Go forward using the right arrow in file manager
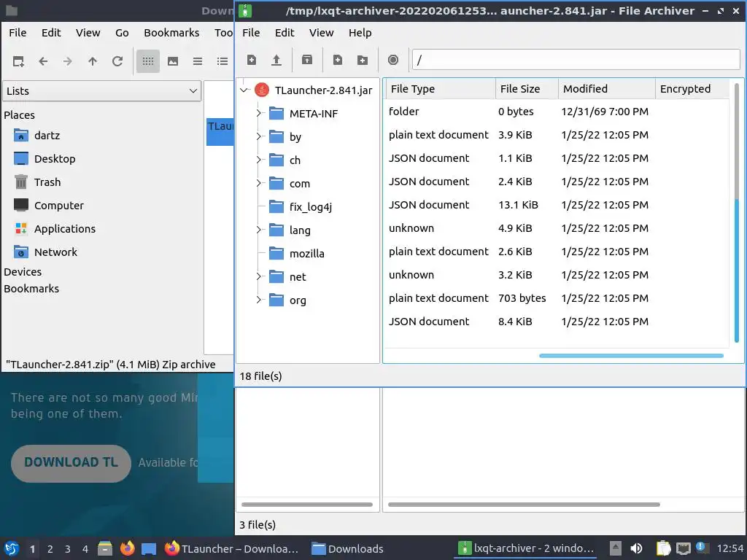This screenshot has height=560, width=747. [x=68, y=61]
